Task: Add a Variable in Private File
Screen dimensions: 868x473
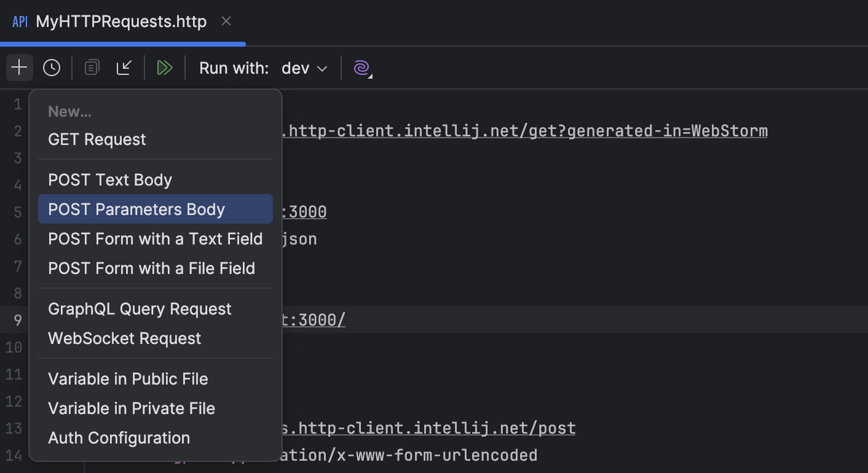Action: (131, 408)
